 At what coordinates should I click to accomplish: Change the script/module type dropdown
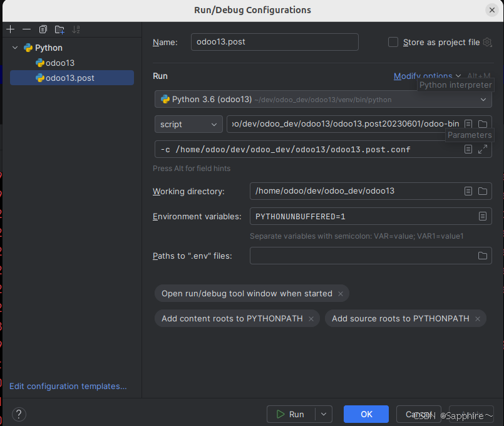188,124
